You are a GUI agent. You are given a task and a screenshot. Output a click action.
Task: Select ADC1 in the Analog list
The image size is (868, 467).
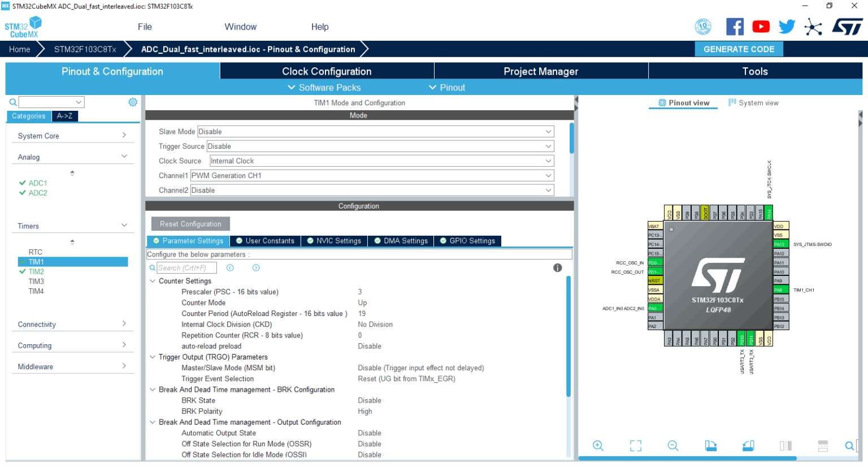click(38, 183)
